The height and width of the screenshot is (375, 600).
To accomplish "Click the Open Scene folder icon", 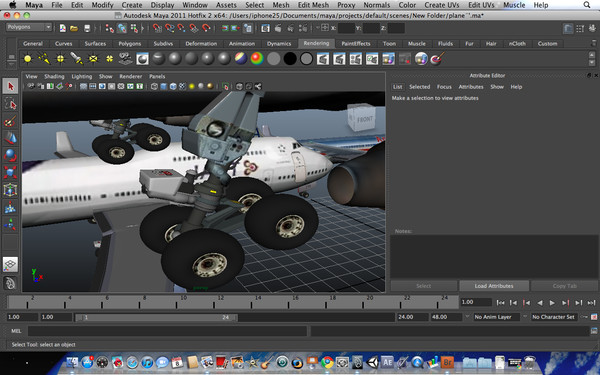I will coord(74,28).
